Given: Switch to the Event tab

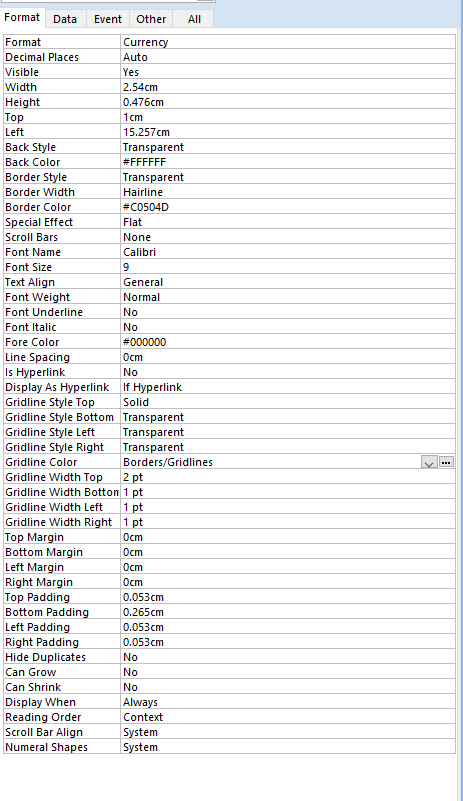Looking at the screenshot, I should click(108, 19).
